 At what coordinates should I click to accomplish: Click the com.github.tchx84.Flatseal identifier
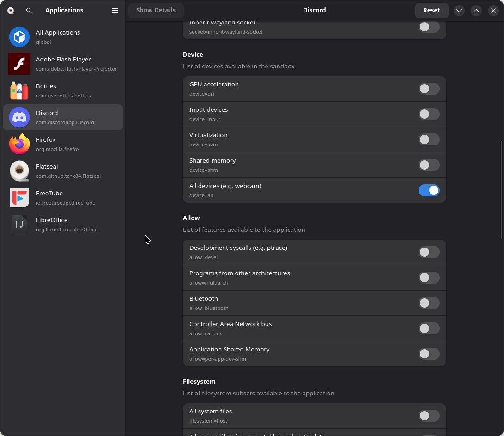tap(68, 176)
